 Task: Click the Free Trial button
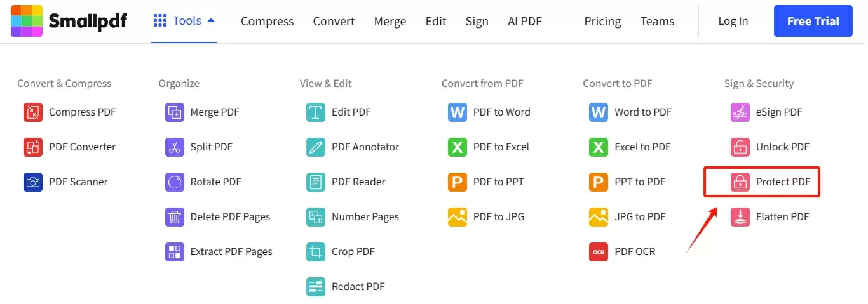click(x=813, y=22)
